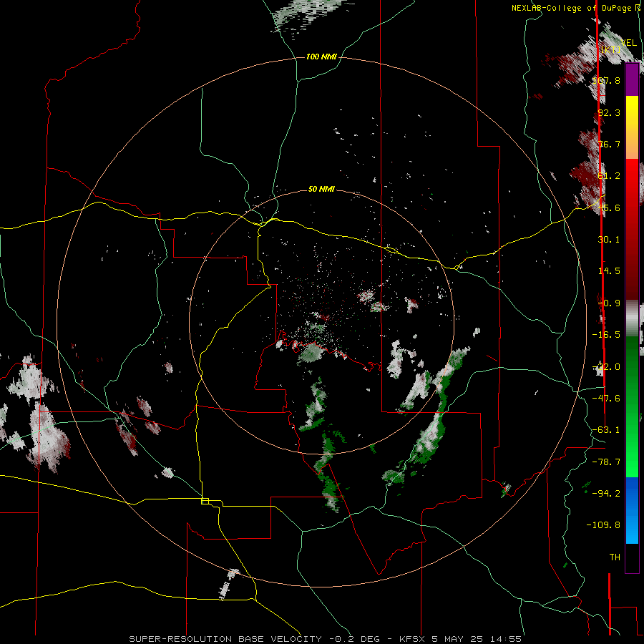Image resolution: width=644 pixels, height=644 pixels.
Task: Click the -109.8 velocity scale value
Action: pyautogui.click(x=603, y=525)
